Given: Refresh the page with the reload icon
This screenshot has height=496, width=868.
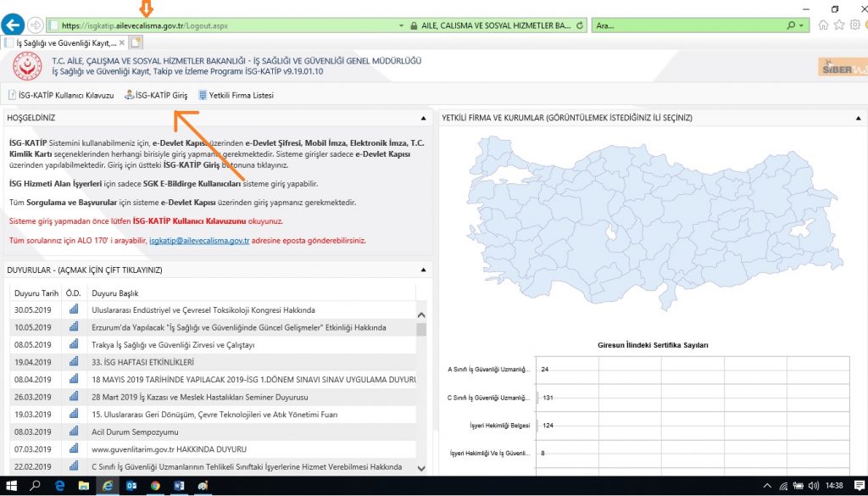Looking at the screenshot, I should click(x=581, y=25).
